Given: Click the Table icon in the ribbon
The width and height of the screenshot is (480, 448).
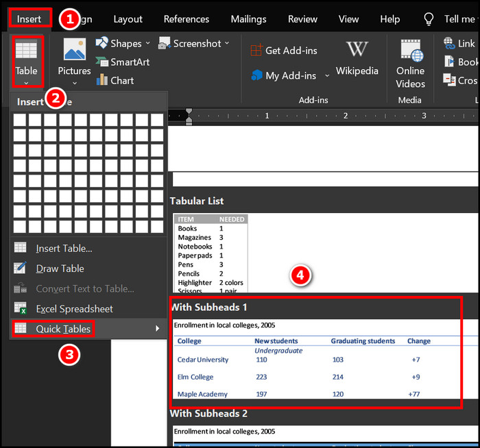Looking at the screenshot, I should tap(26, 51).
